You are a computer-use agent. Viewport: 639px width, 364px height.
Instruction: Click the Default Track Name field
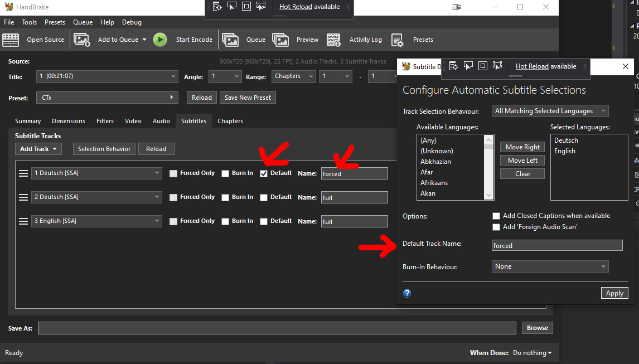coord(557,245)
